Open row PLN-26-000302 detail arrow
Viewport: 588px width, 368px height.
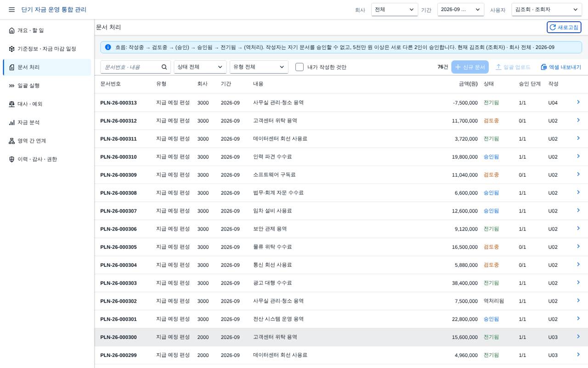(578, 301)
